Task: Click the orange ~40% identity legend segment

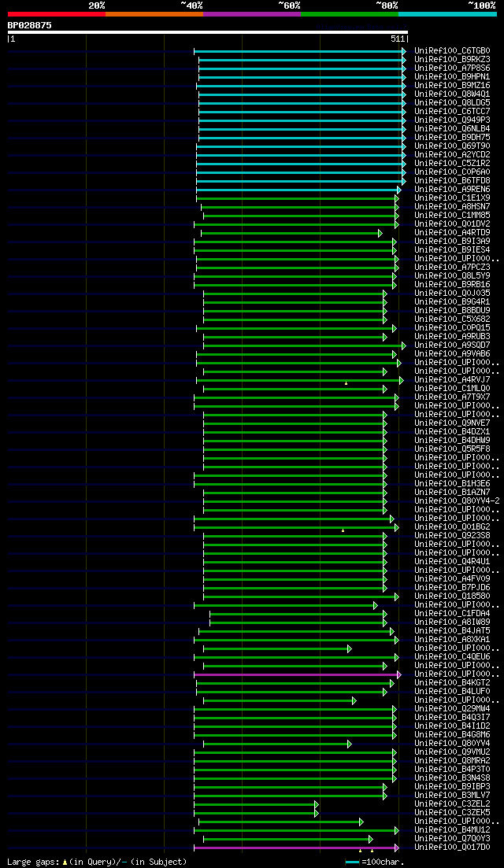Action: pos(154,13)
